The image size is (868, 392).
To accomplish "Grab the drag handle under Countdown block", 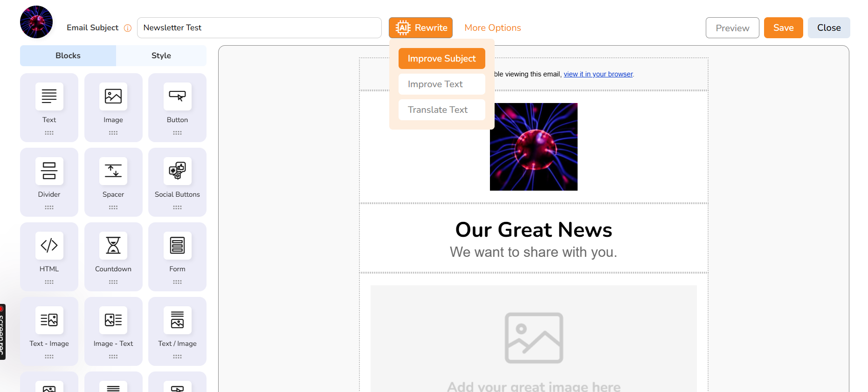I will coord(113,282).
